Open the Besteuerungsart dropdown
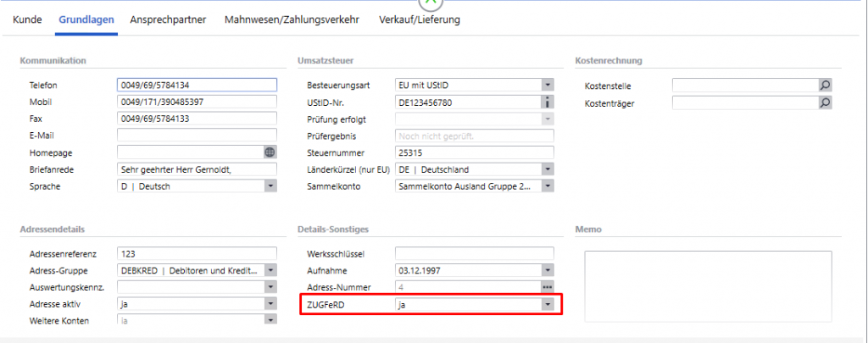The height and width of the screenshot is (343, 868). [548, 86]
